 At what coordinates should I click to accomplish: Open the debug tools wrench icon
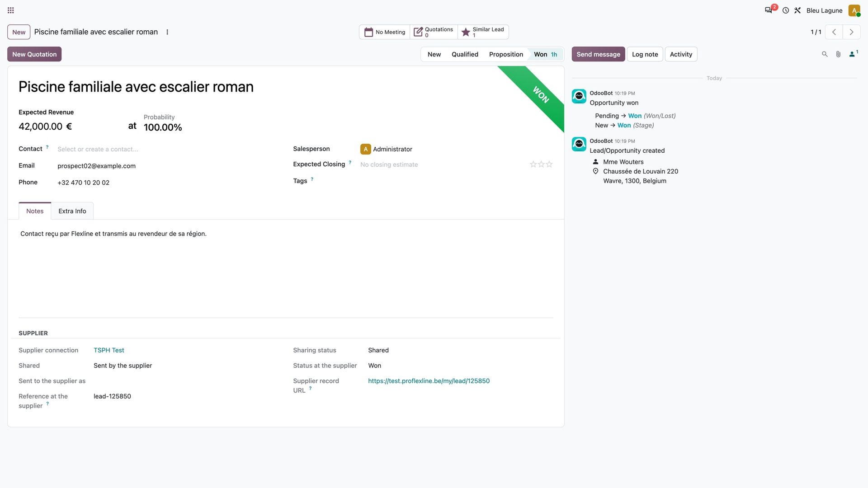[797, 10]
